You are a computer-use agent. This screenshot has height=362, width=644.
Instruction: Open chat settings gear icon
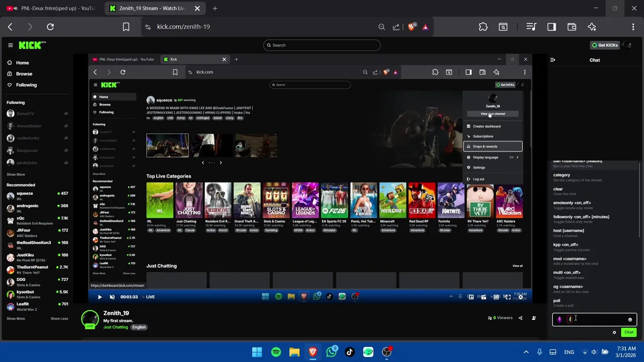pyautogui.click(x=614, y=332)
